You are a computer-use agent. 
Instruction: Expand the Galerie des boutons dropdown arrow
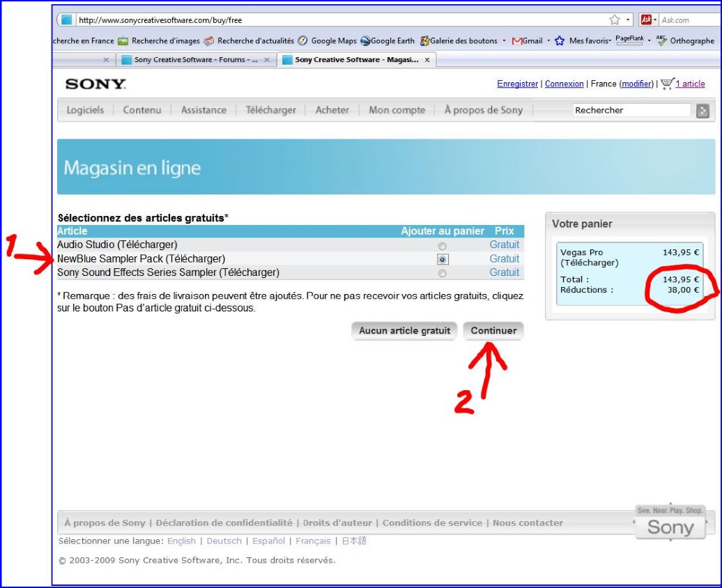pyautogui.click(x=504, y=41)
